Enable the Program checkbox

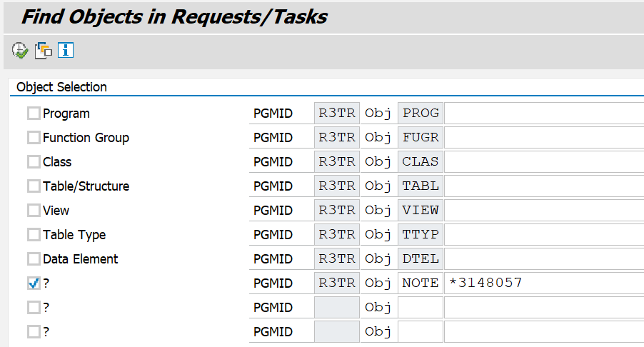click(34, 114)
